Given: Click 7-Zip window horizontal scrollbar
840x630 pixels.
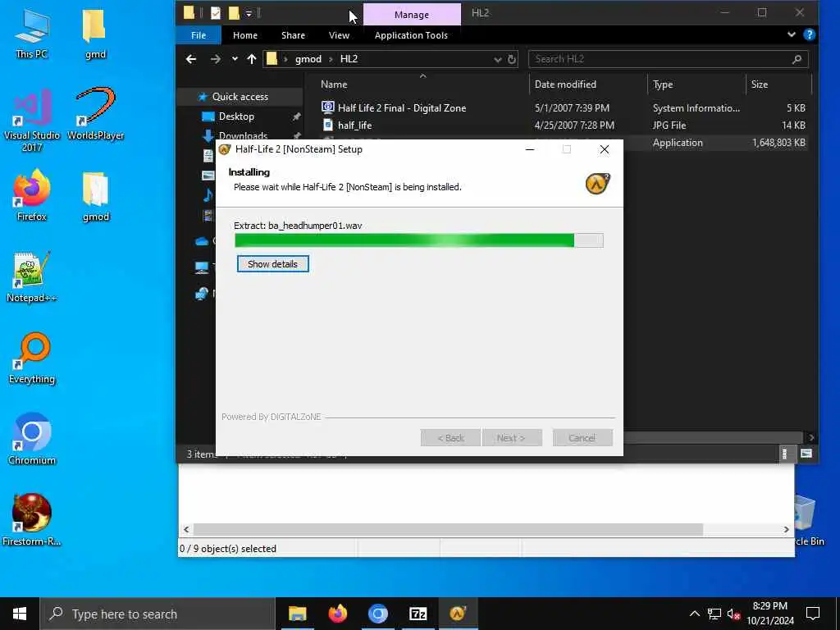Looking at the screenshot, I should point(448,529).
